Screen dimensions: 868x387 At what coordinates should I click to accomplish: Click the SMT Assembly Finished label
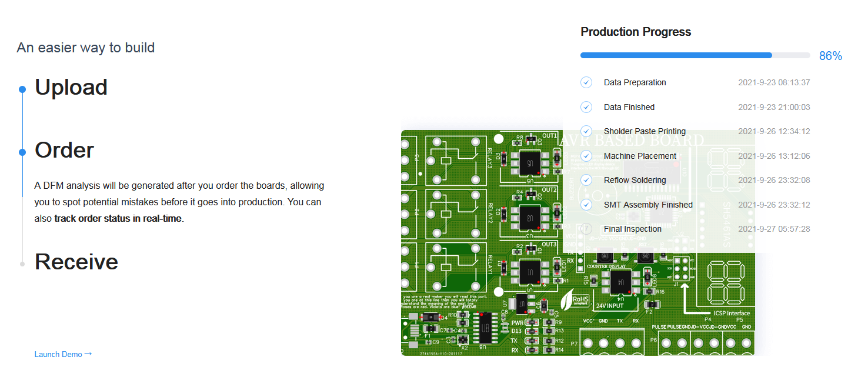tap(648, 205)
